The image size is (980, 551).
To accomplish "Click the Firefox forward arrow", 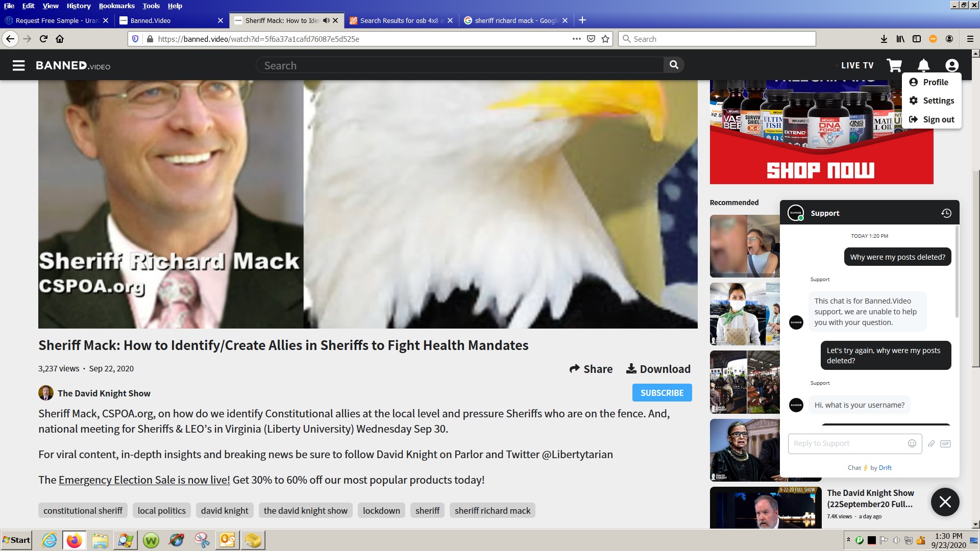I will tap(27, 39).
